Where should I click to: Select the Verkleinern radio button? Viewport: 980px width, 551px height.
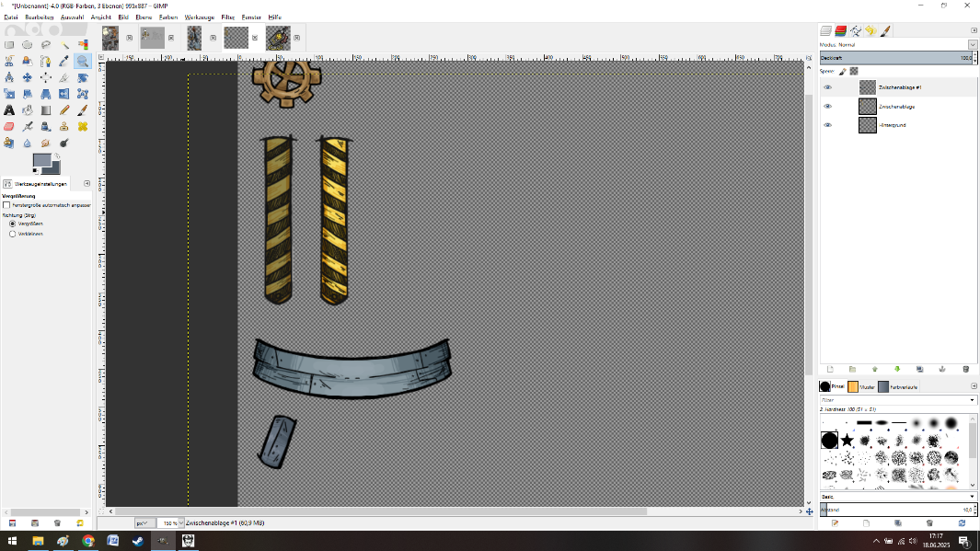[x=12, y=234]
